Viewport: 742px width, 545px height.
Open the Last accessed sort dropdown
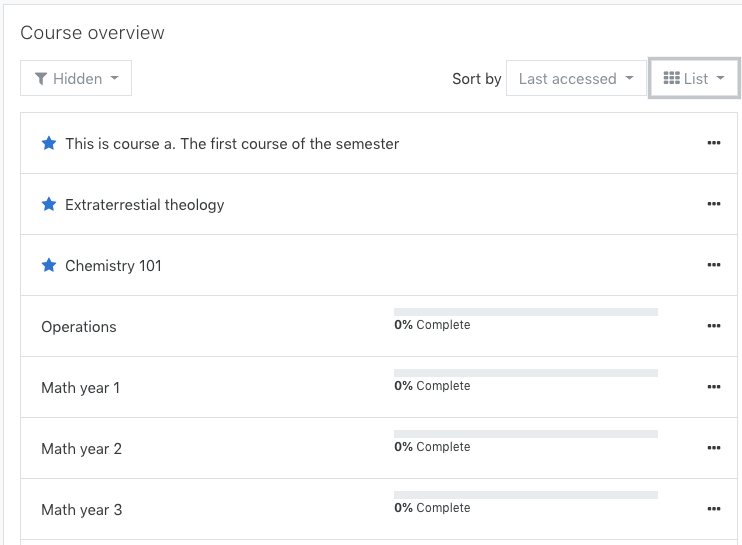coord(576,78)
